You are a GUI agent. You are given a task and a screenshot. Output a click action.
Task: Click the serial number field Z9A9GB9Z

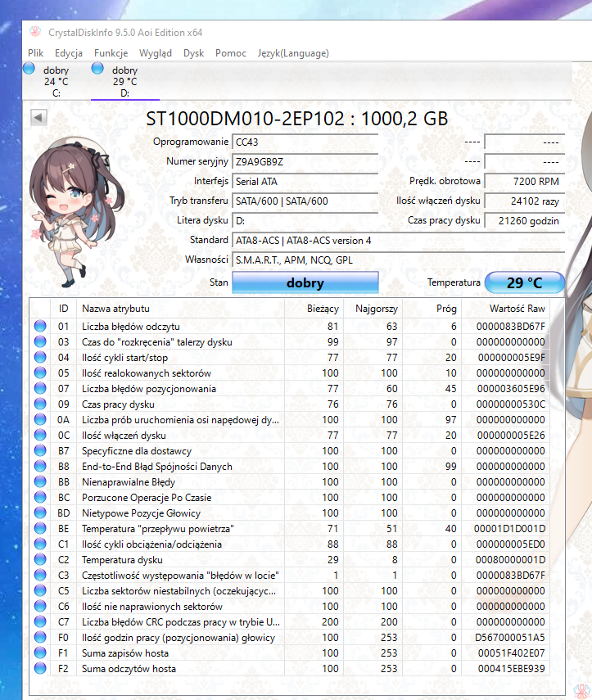pos(305,161)
